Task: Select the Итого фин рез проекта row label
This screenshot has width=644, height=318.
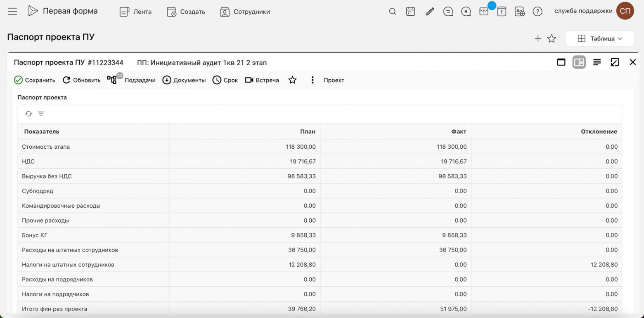Action: 54,309
